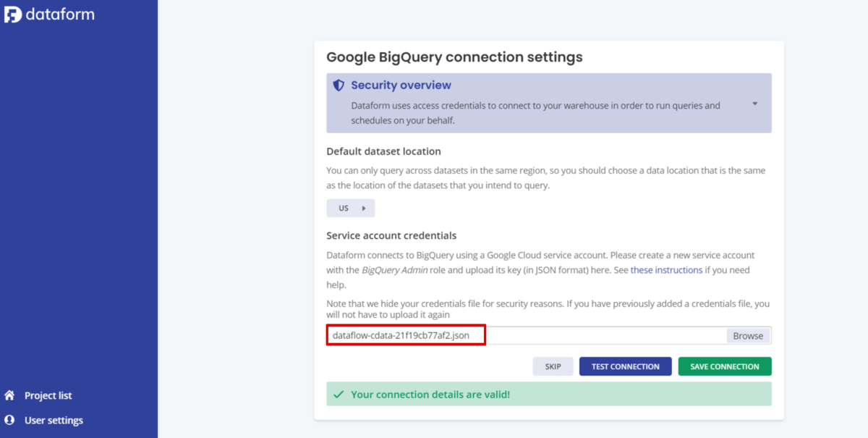Click the credentials file name field
Image resolution: width=868 pixels, height=438 pixels.
406,335
